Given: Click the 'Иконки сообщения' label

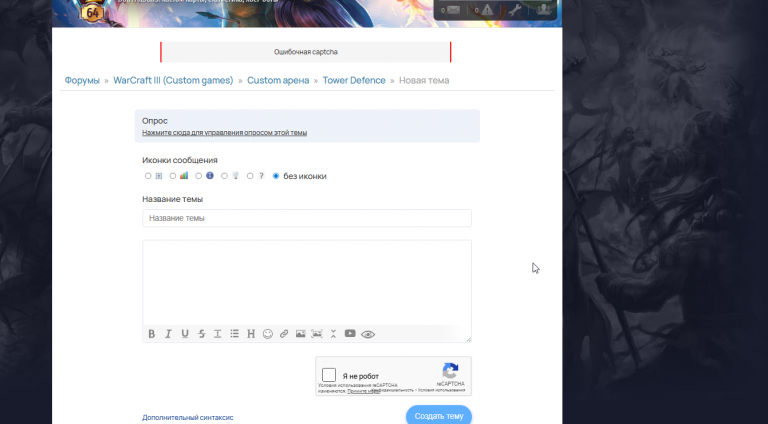Looking at the screenshot, I should coord(180,160).
